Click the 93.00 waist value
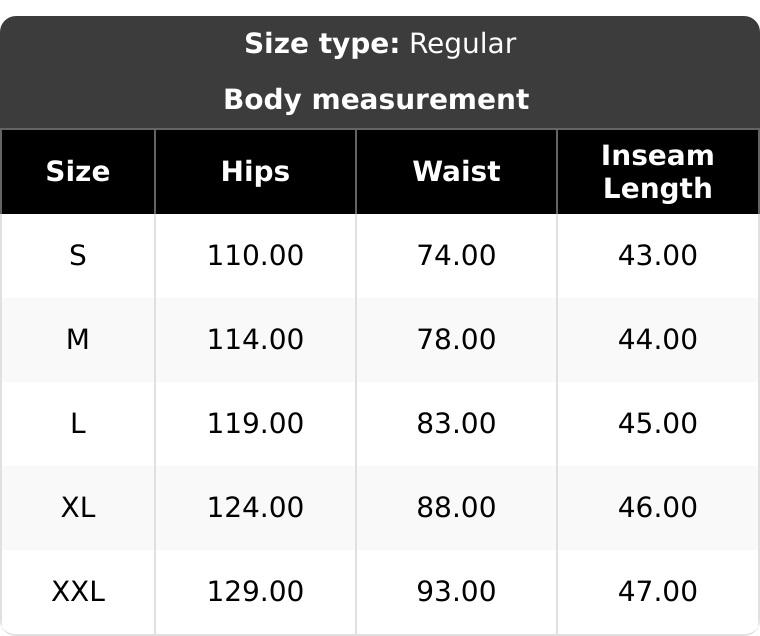 (457, 591)
